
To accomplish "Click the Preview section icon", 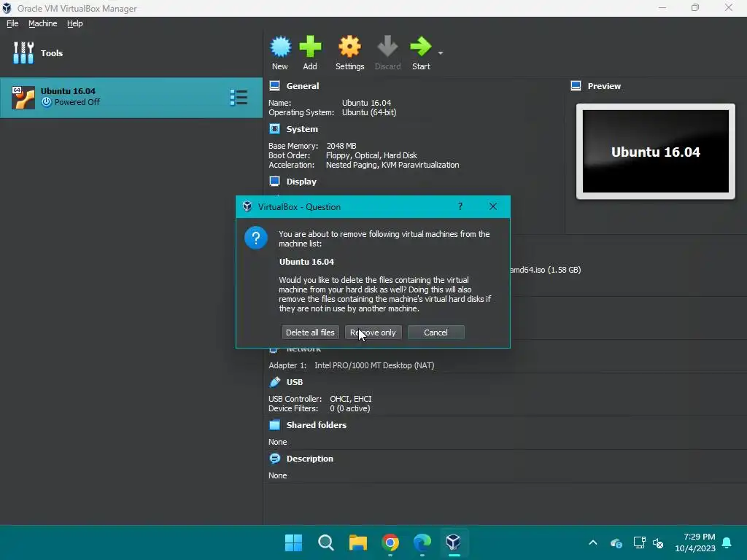I will coord(576,86).
